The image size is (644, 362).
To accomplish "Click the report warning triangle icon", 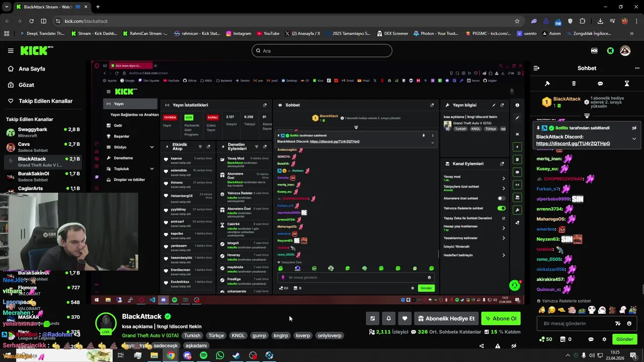I will point(498,346).
